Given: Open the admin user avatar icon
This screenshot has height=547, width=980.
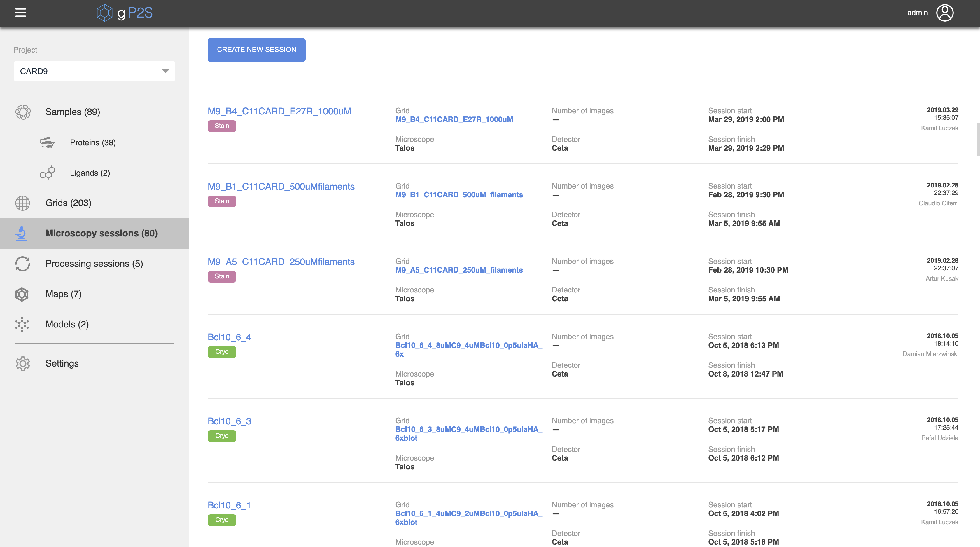Looking at the screenshot, I should click(945, 13).
